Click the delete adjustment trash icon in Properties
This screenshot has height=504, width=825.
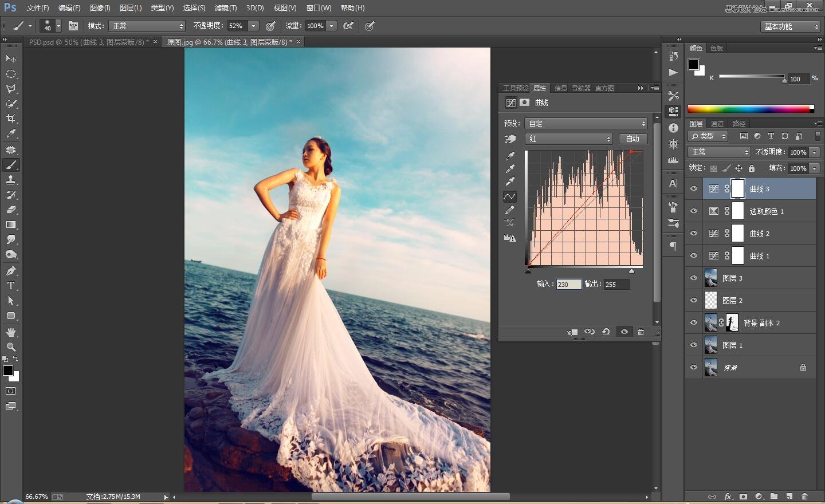pyautogui.click(x=641, y=332)
